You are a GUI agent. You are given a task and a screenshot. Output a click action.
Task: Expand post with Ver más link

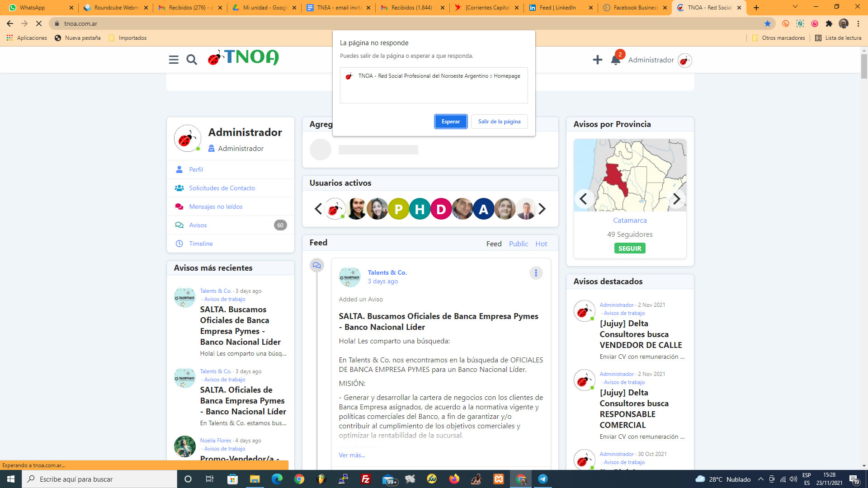point(352,455)
